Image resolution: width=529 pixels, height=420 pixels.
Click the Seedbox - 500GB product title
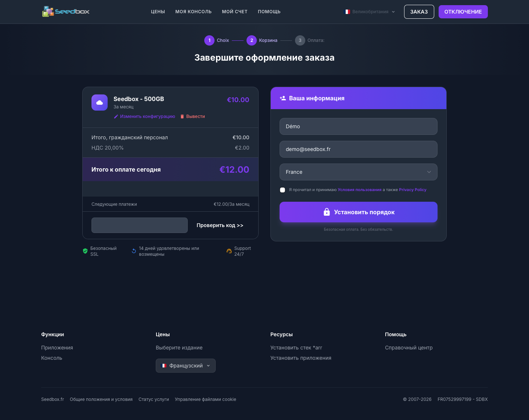[x=139, y=99]
